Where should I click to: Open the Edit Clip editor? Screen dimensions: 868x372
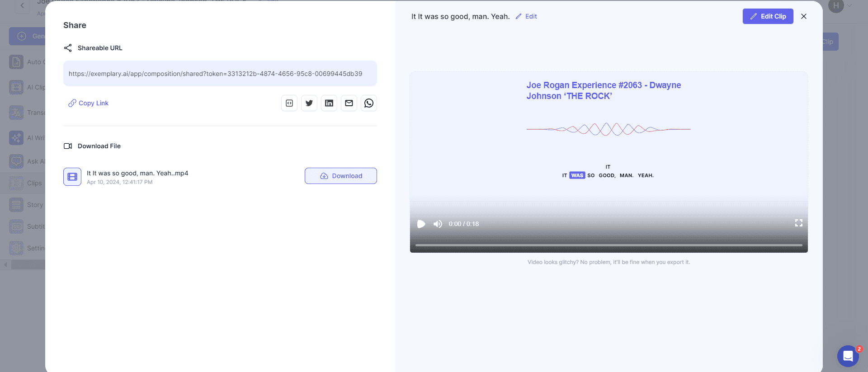click(768, 16)
